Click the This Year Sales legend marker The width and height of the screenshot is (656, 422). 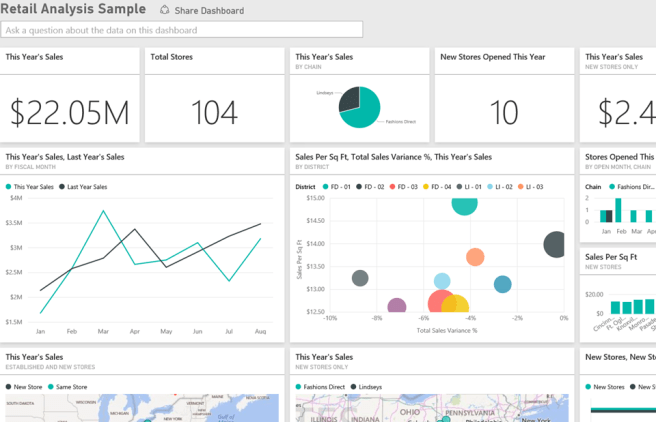pos(9,187)
